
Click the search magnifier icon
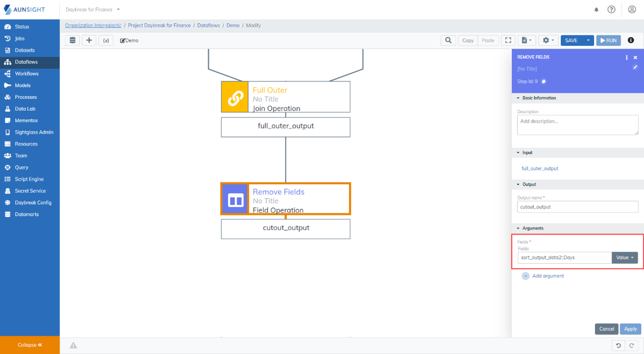pyautogui.click(x=448, y=40)
